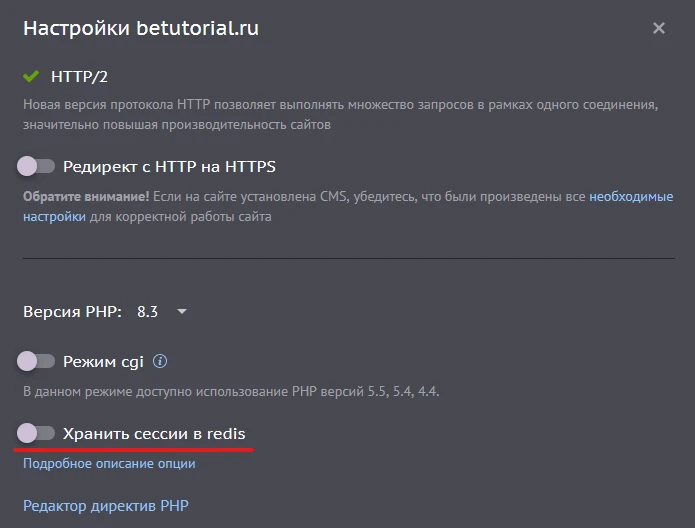Image resolution: width=695 pixels, height=528 pixels.
Task: Click the настройки link on the second line
Action: [x=54, y=216]
